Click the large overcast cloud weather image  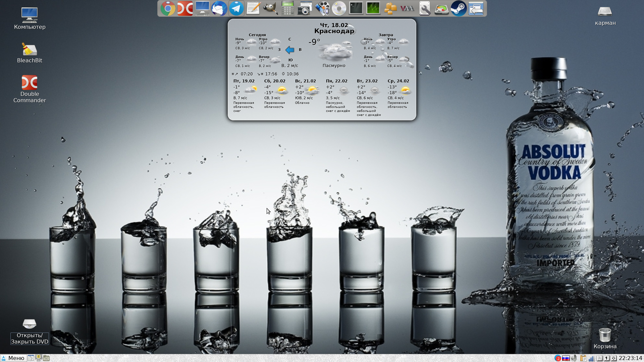coord(335,52)
